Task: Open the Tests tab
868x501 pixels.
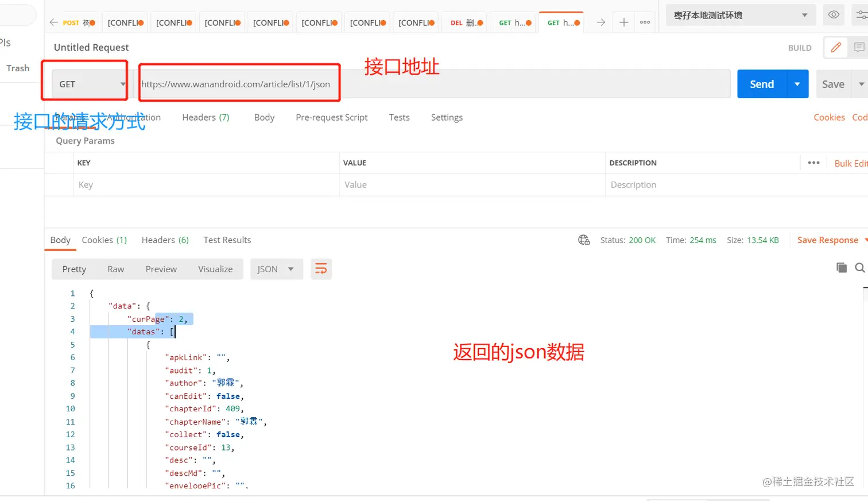Action: [x=399, y=117]
